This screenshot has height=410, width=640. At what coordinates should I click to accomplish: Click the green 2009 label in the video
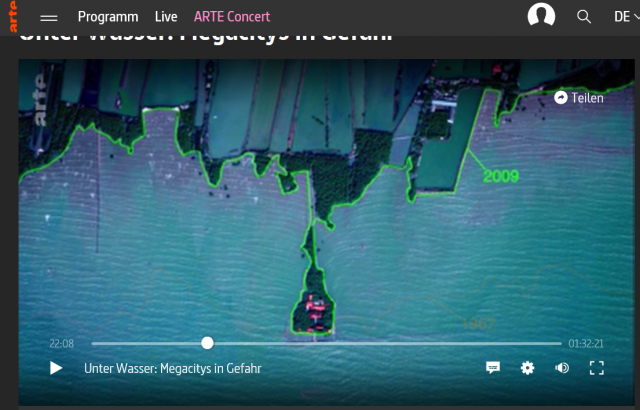point(500,176)
